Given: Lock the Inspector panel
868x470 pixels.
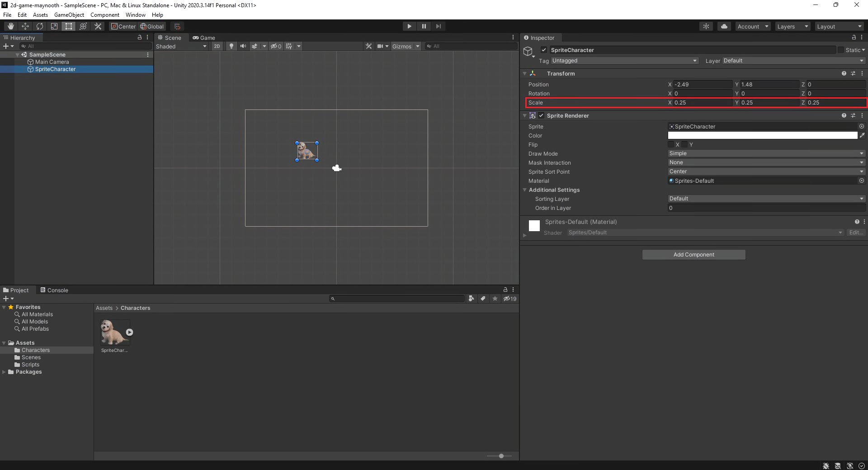Looking at the screenshot, I should click(x=854, y=38).
